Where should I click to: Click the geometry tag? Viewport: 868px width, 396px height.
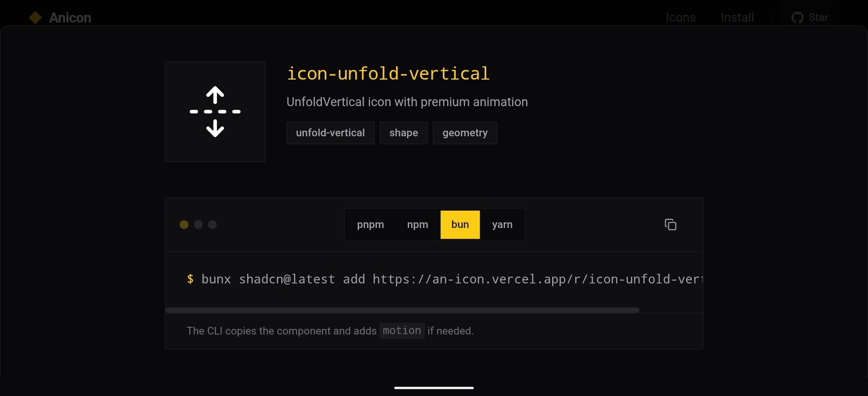[x=465, y=133]
